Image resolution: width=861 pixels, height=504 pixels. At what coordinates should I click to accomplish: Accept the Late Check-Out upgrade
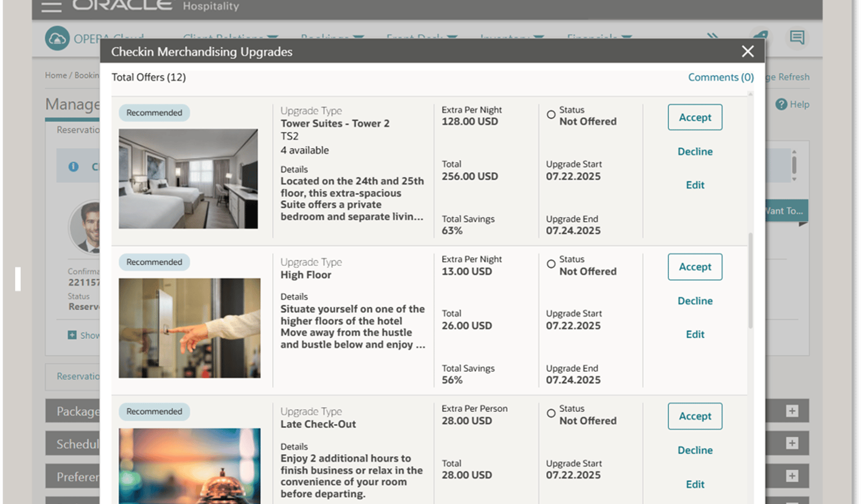click(695, 416)
